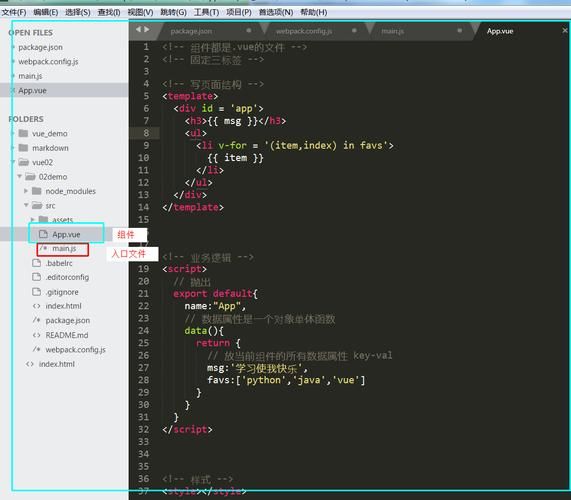Click the src folder icon

click(37, 205)
